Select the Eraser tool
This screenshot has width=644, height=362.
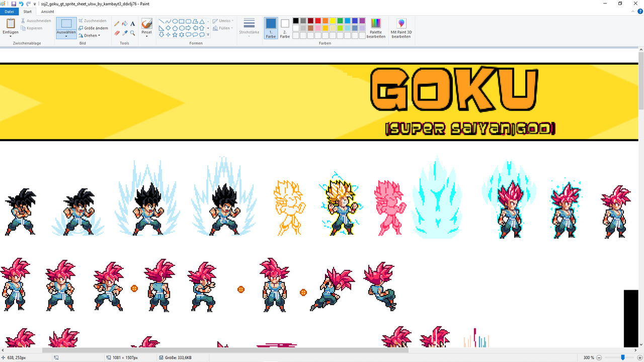[117, 33]
